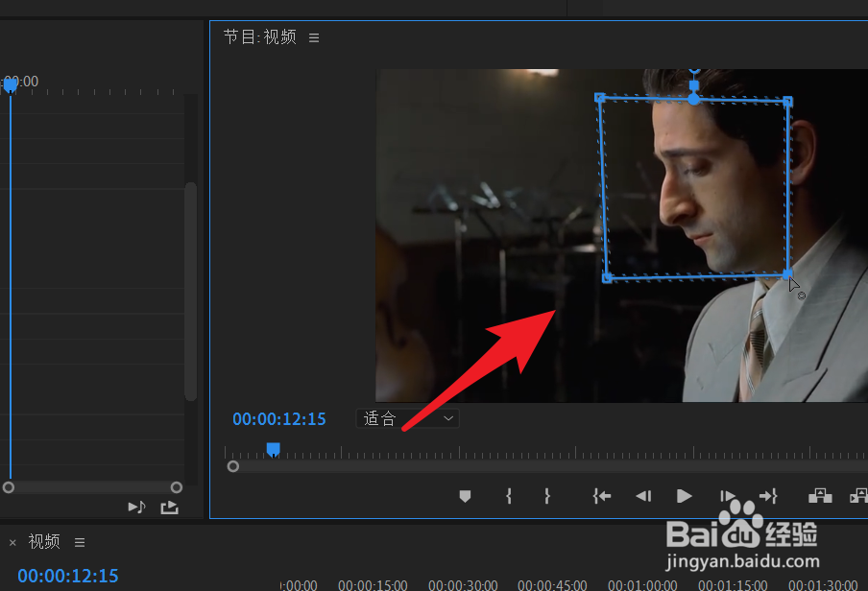This screenshot has height=591, width=868.
Task: Go to Out point
Action: pyautogui.click(x=768, y=496)
